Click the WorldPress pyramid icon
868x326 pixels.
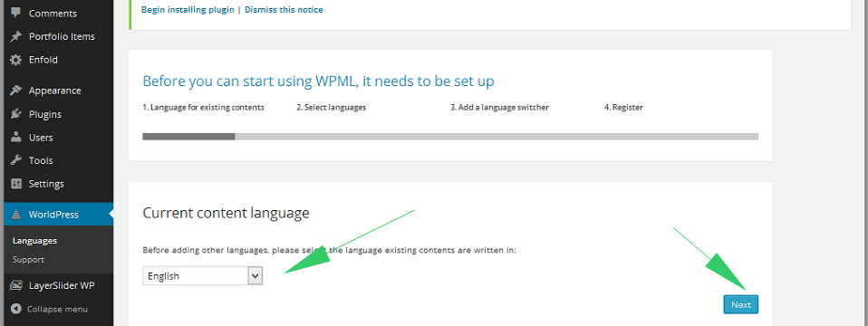[x=16, y=215]
